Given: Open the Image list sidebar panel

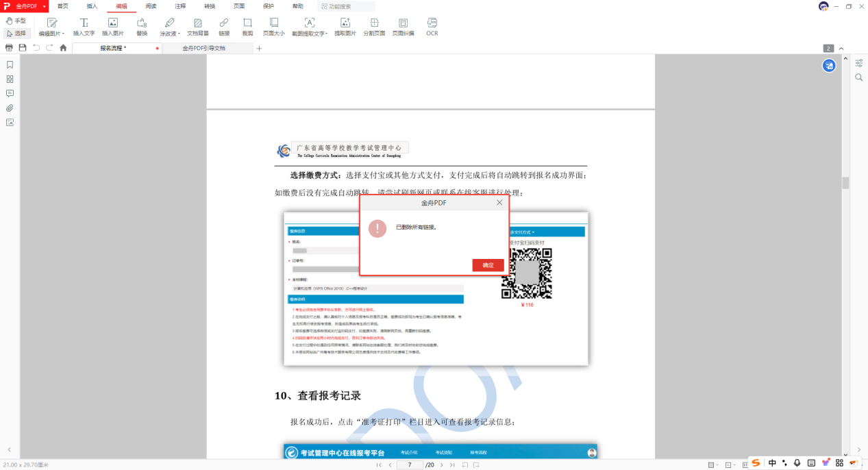Looking at the screenshot, I should coord(10,123).
